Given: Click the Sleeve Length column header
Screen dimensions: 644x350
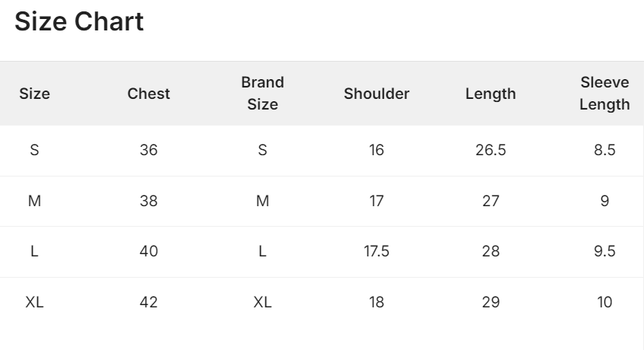Looking at the screenshot, I should point(604,94).
